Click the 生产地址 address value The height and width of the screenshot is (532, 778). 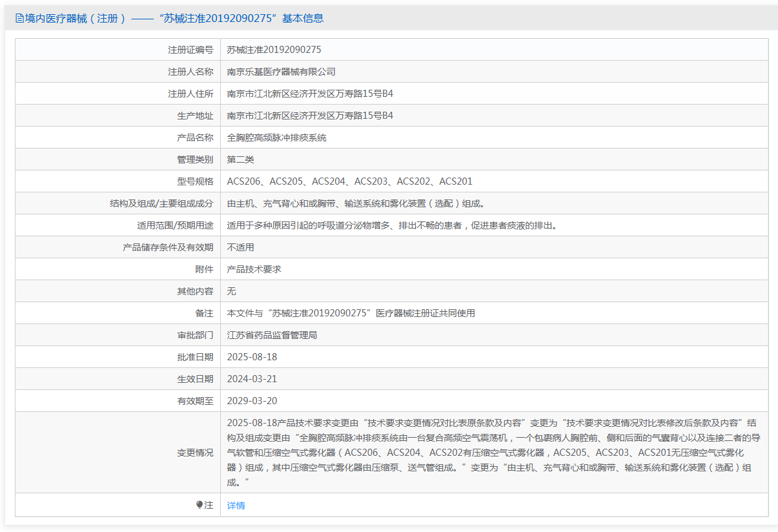[310, 116]
